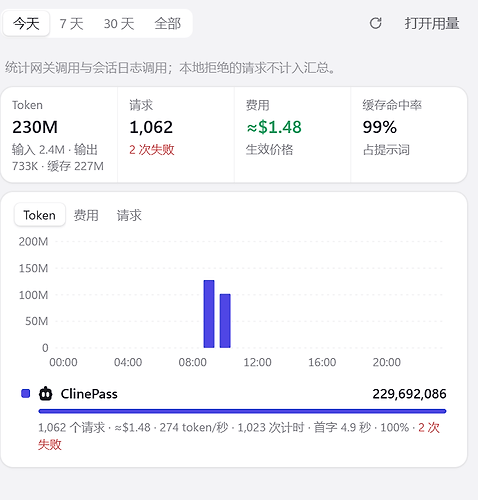478x500 pixels.
Task: Click the taller bar in chart
Action: click(x=209, y=314)
